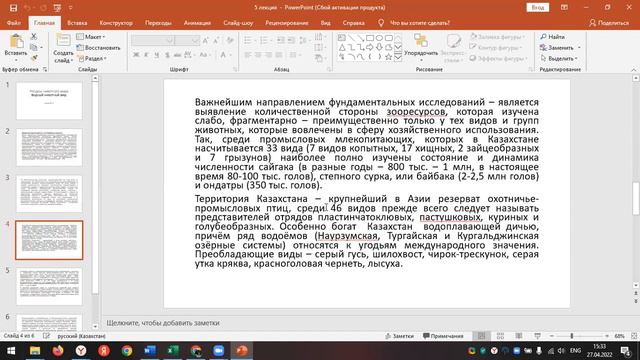Switch to slide sorter view icon
The width and height of the screenshot is (640, 360).
[500, 336]
